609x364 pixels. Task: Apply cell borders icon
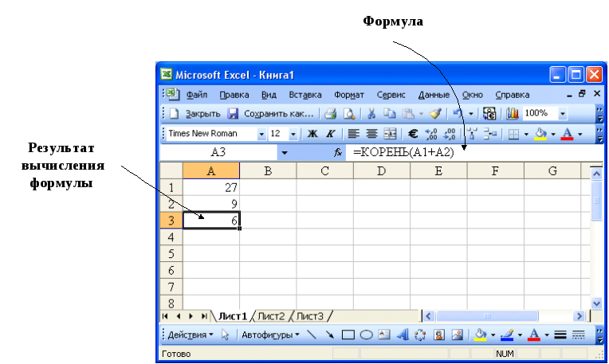click(x=513, y=135)
